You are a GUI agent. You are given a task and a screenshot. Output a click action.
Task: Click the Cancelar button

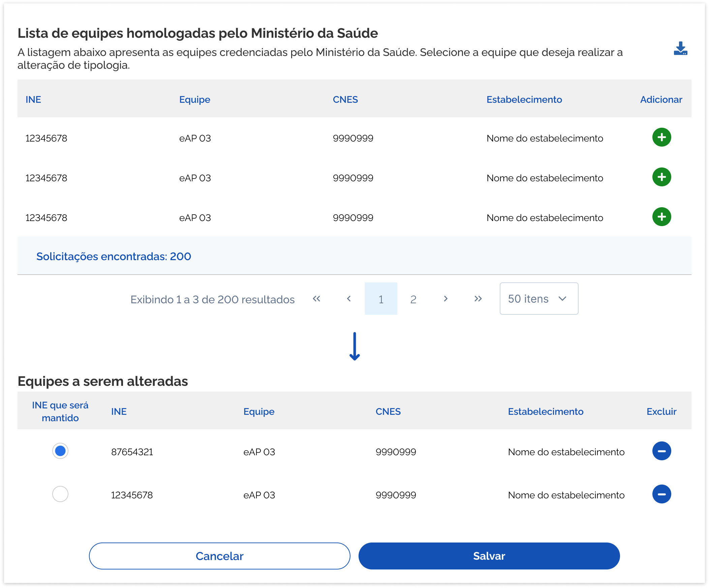coord(219,556)
